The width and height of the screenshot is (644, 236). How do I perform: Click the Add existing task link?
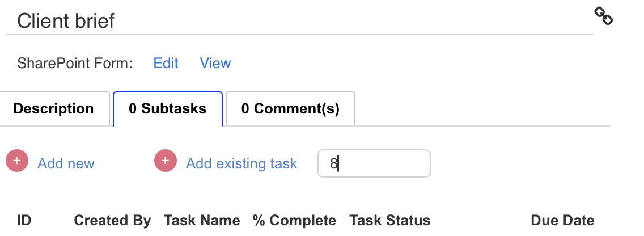[241, 163]
